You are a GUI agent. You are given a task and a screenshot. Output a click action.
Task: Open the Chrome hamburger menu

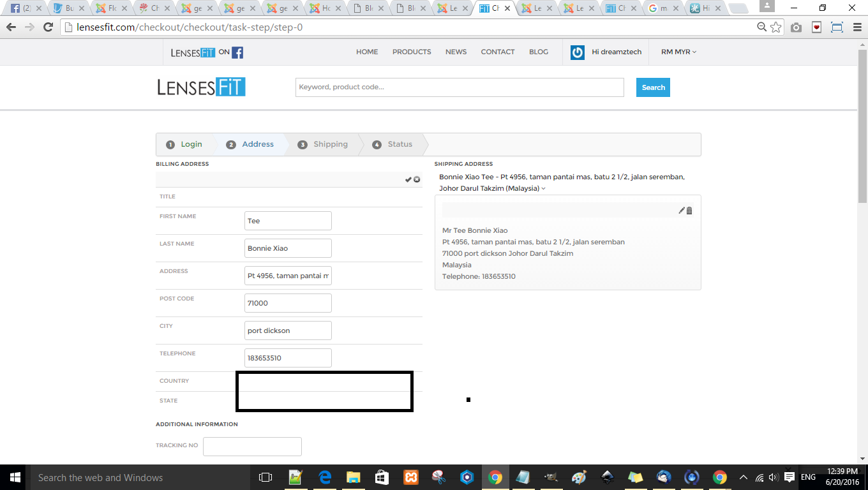tap(856, 27)
